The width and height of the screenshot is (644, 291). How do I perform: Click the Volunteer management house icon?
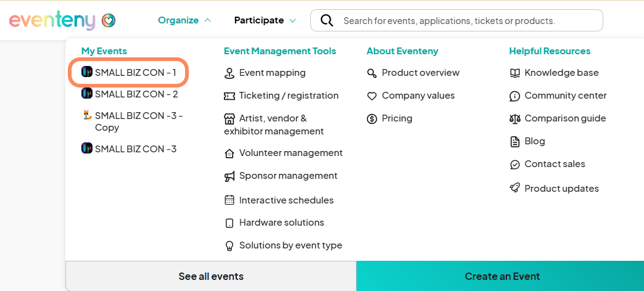point(229,154)
